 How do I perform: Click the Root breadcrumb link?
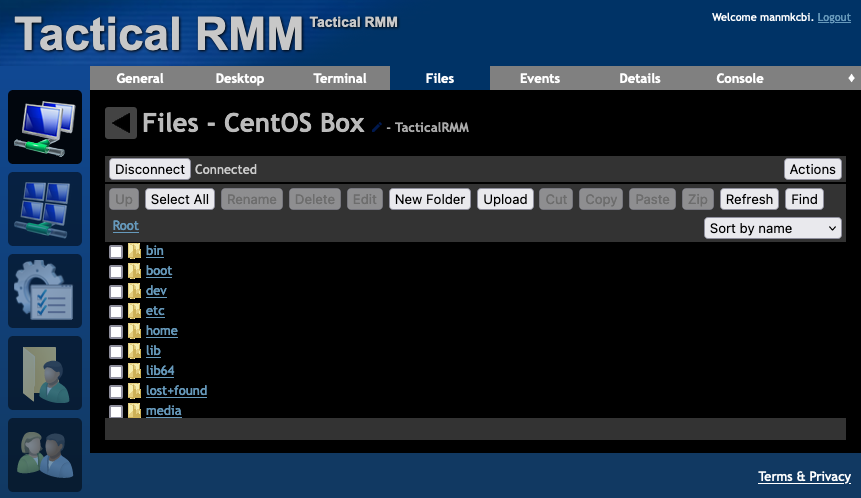pyautogui.click(x=126, y=225)
